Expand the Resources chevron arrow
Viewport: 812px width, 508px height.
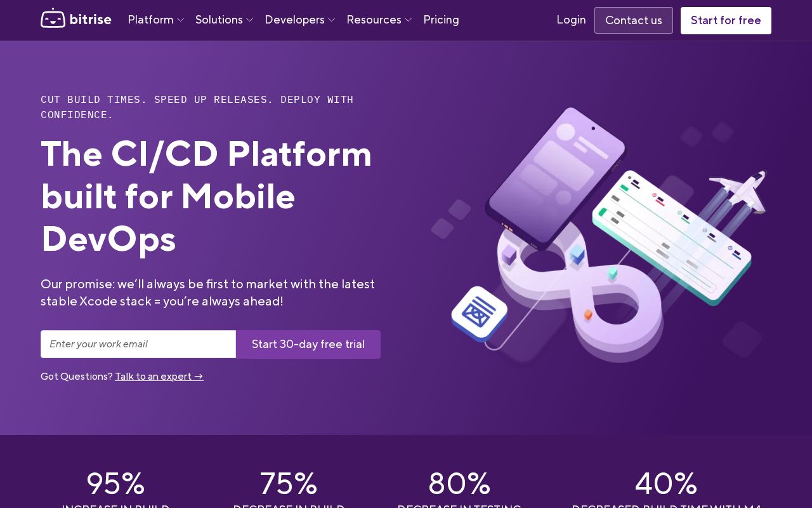408,20
